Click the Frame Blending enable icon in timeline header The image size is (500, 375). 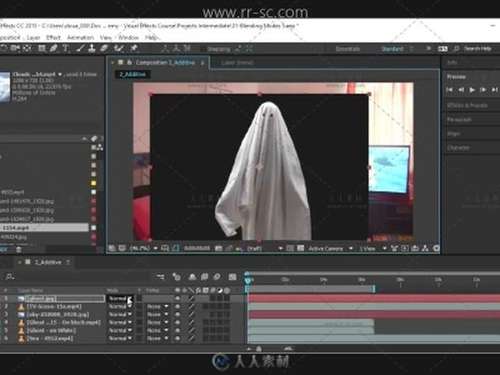pos(205,277)
